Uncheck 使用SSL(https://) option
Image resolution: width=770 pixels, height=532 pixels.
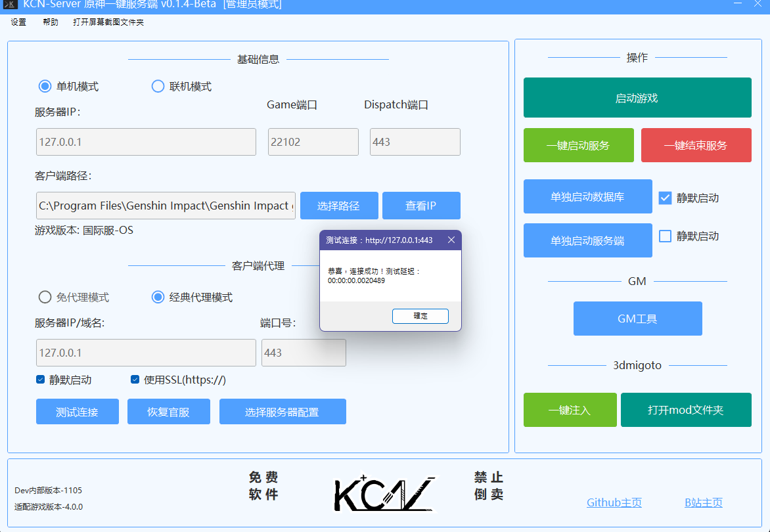click(135, 379)
